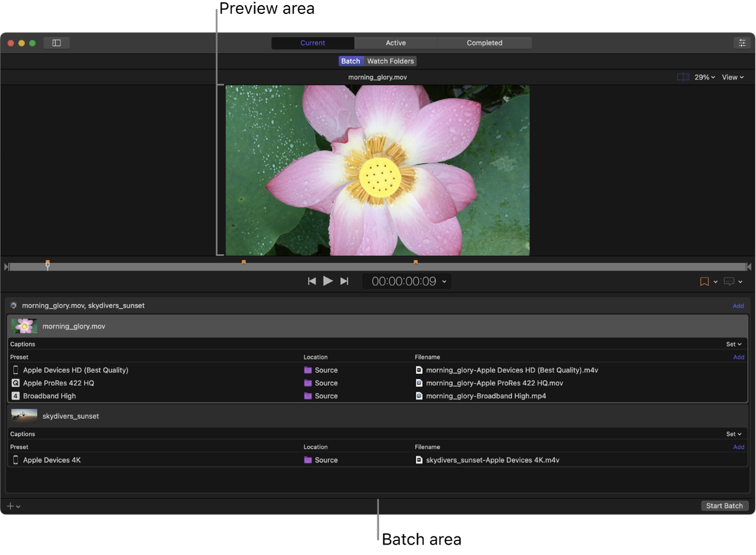Click the split-view comparison icon above the preview

click(682, 77)
